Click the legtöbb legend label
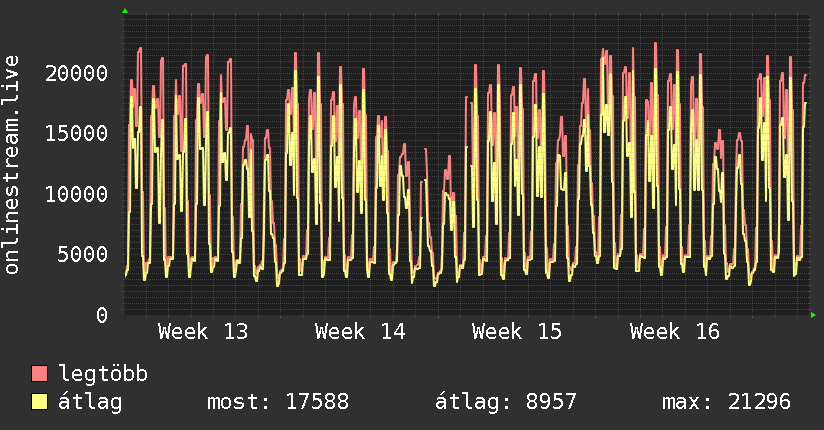Viewport: 824px width, 430px height. pos(103,374)
